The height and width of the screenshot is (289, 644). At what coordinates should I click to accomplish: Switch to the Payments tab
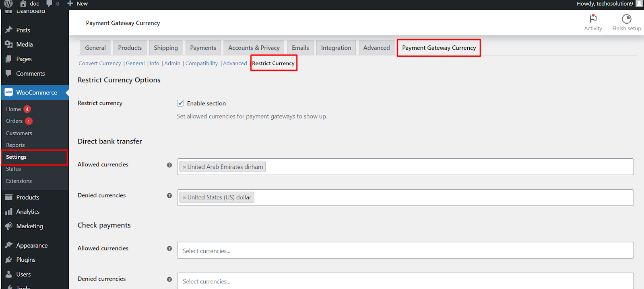pos(203,47)
